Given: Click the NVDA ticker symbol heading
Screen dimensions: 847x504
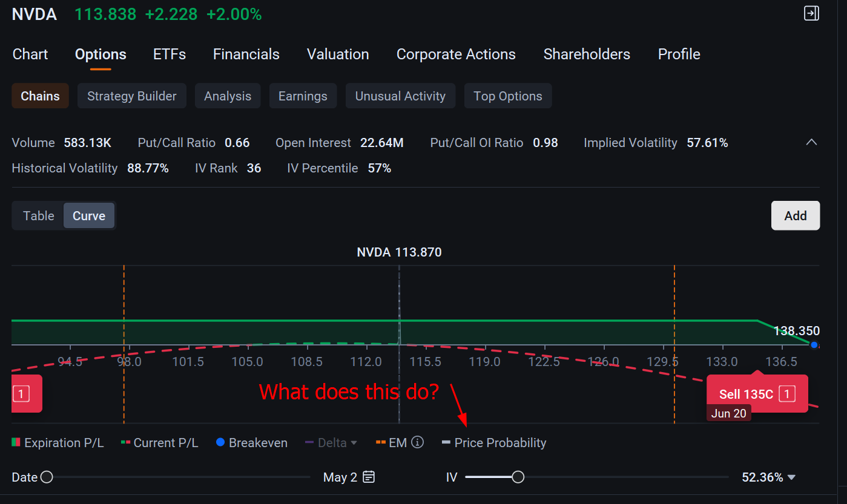Looking at the screenshot, I should point(35,15).
